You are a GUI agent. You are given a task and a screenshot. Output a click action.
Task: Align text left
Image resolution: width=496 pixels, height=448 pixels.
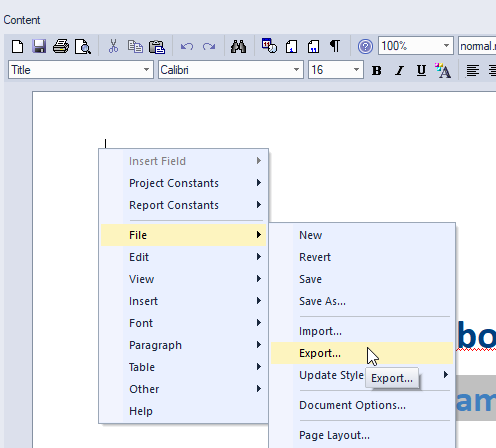[x=473, y=70]
